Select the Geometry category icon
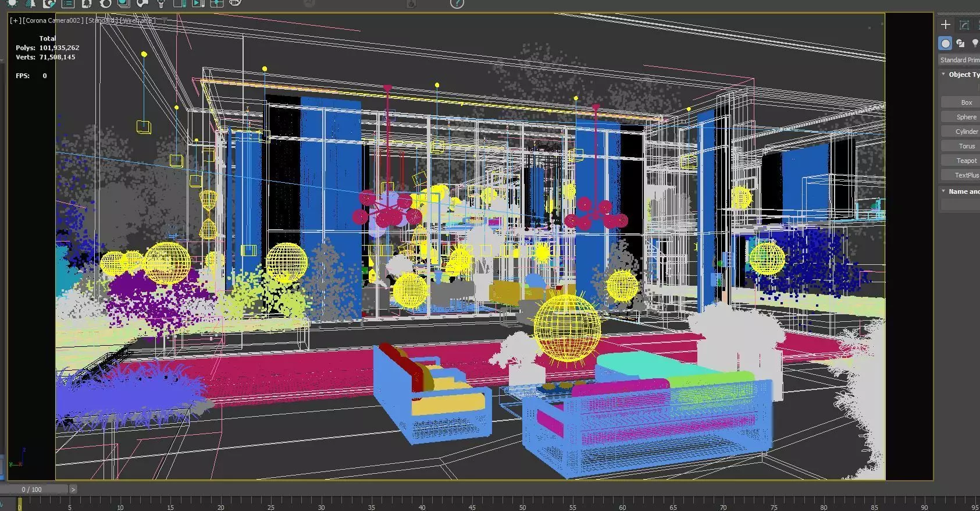The image size is (980, 511). 946,43
